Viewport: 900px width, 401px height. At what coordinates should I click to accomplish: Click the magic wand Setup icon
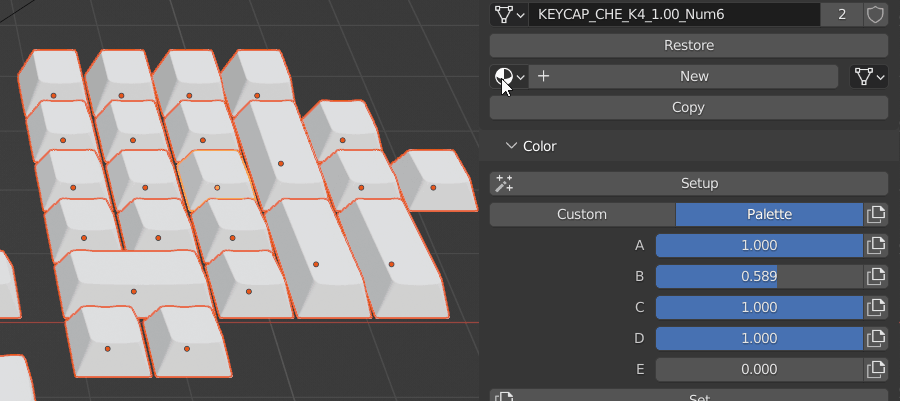pyautogui.click(x=504, y=184)
